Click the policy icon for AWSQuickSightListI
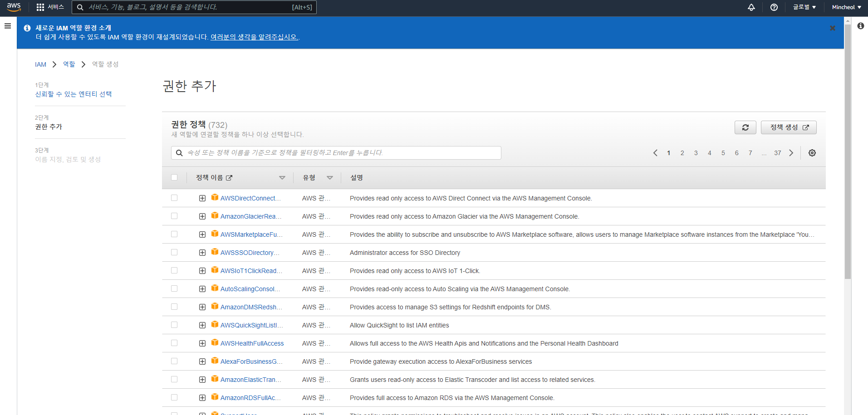 215,324
